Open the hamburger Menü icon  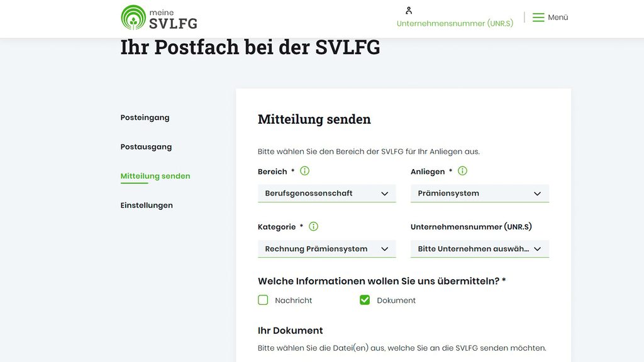point(538,17)
